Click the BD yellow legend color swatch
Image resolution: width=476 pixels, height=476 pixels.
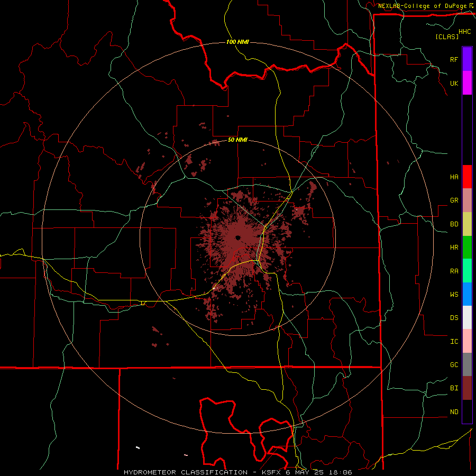point(467,224)
